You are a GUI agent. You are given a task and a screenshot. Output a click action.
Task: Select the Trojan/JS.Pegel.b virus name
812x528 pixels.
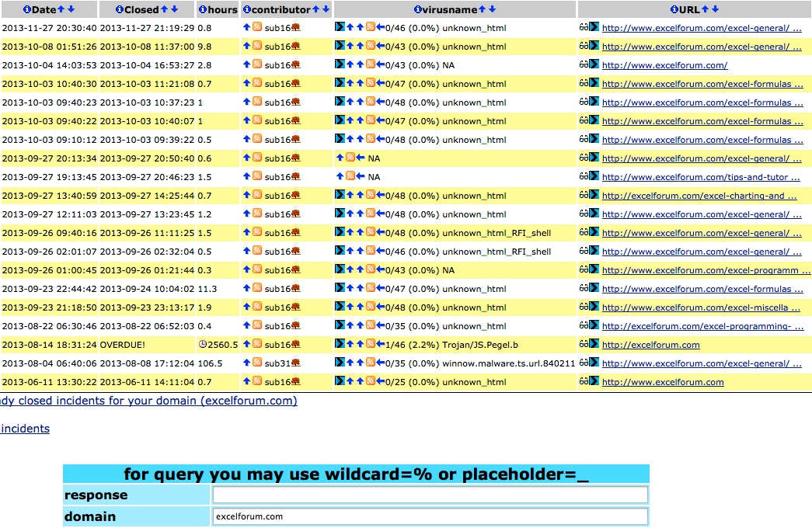point(480,345)
